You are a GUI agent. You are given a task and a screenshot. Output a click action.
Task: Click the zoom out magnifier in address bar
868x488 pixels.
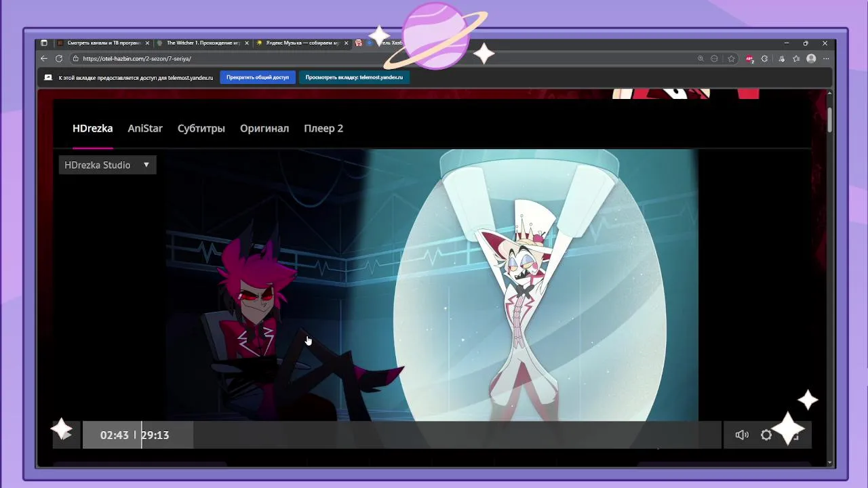click(701, 59)
